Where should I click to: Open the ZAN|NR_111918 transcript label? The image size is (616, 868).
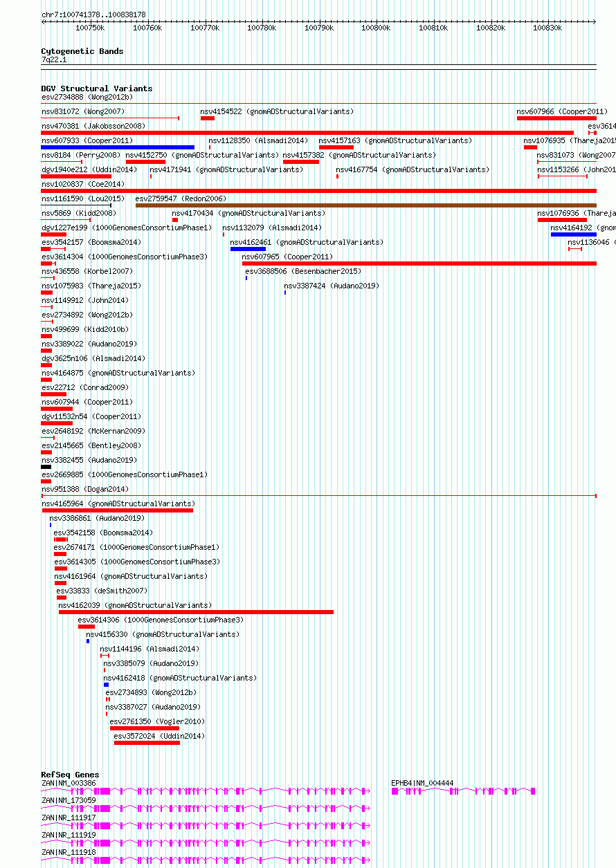click(69, 853)
